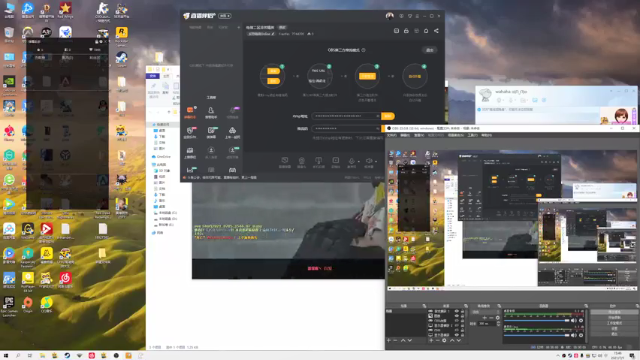Show hidden system tray icons
The image size is (640, 360).
558,356
